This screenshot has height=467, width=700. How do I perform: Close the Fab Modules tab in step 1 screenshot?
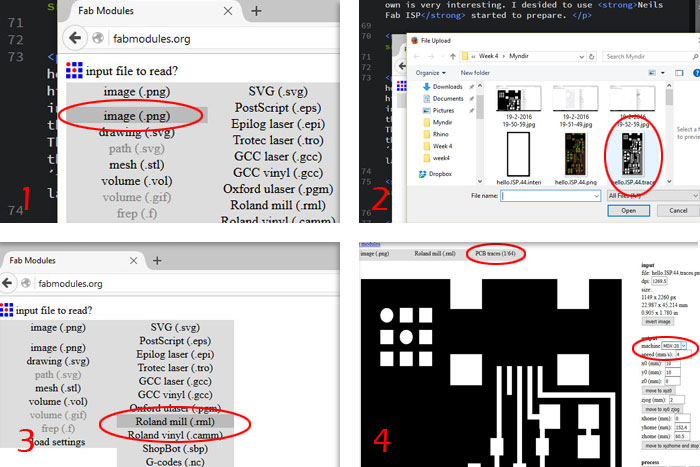point(228,11)
